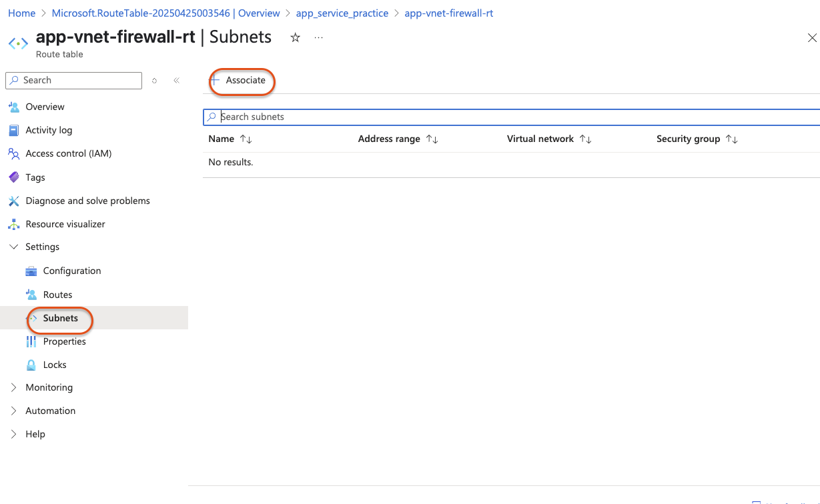Open app_service_practice breadcrumb link
820x504 pixels.
click(x=342, y=13)
